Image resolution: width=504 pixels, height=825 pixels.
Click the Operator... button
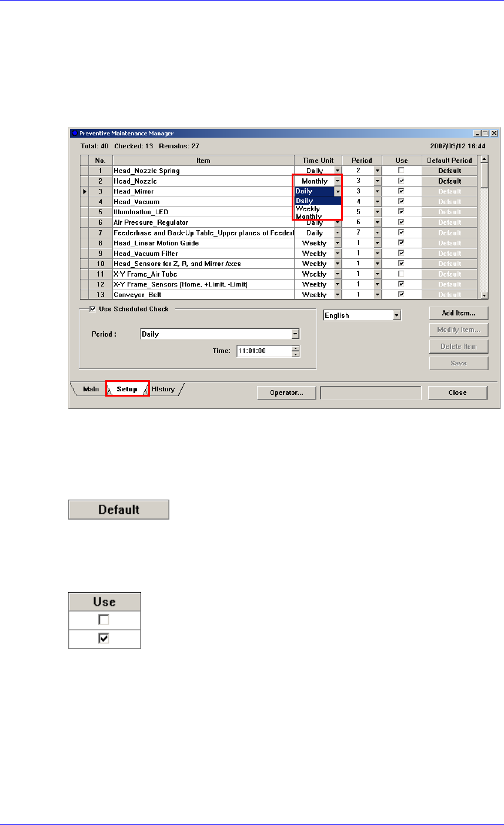(x=286, y=392)
